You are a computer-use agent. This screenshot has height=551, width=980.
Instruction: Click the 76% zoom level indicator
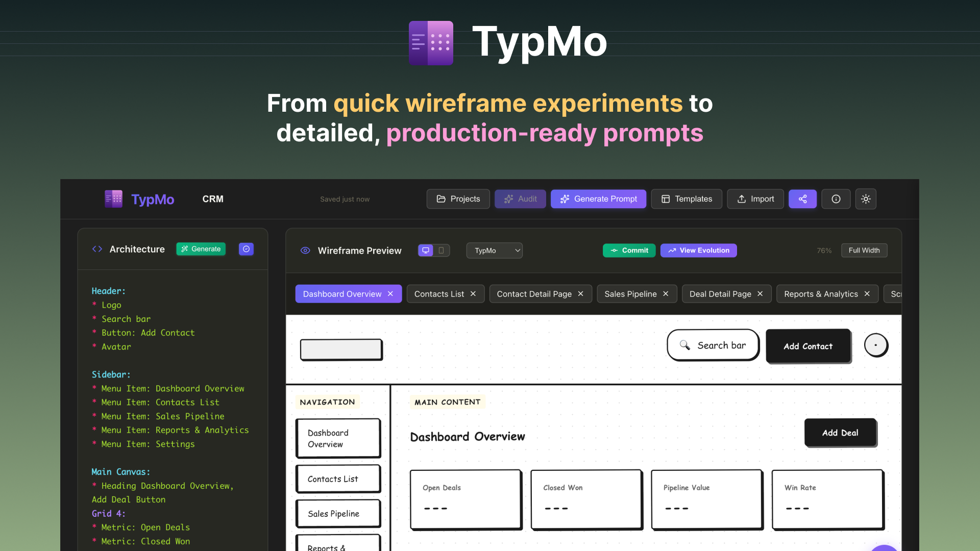coord(824,251)
